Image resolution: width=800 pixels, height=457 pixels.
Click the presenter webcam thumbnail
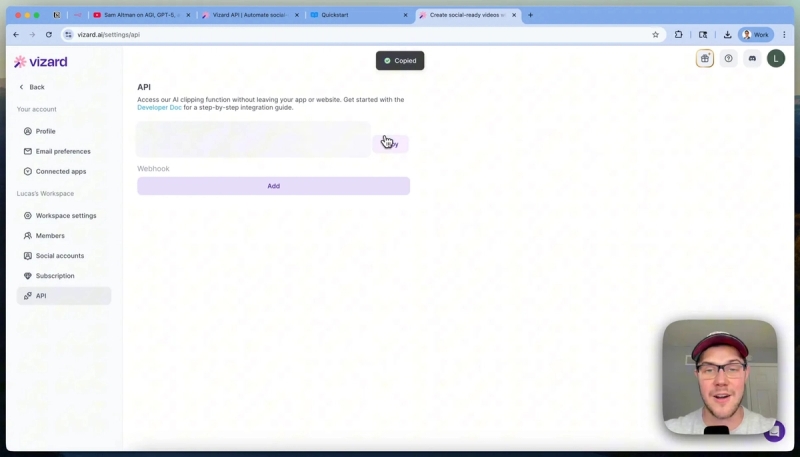pos(719,377)
